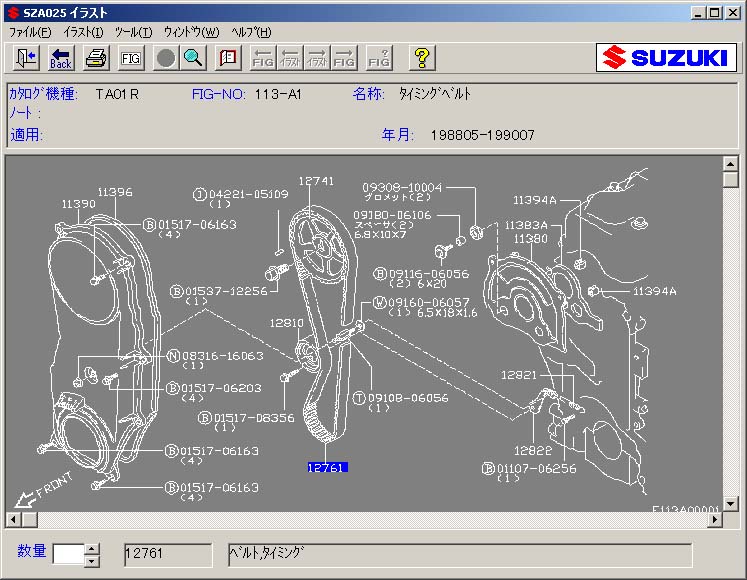Open the ツール(T) menu

pos(133,32)
